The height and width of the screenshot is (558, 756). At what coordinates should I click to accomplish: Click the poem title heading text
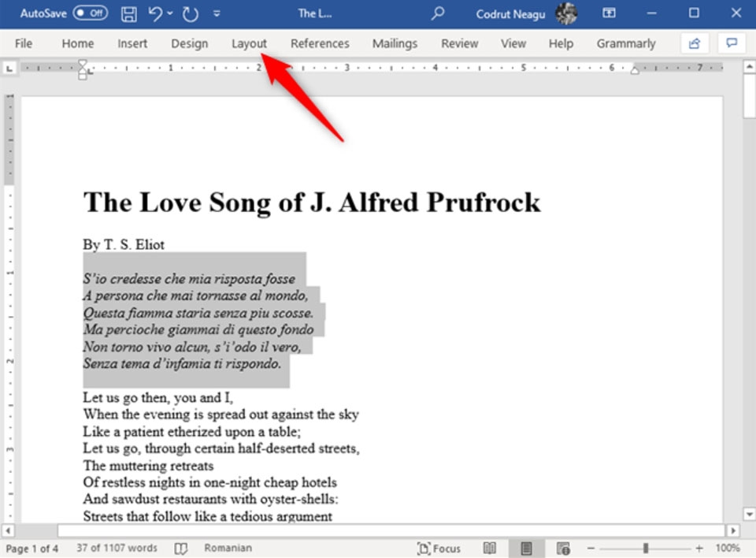point(312,202)
